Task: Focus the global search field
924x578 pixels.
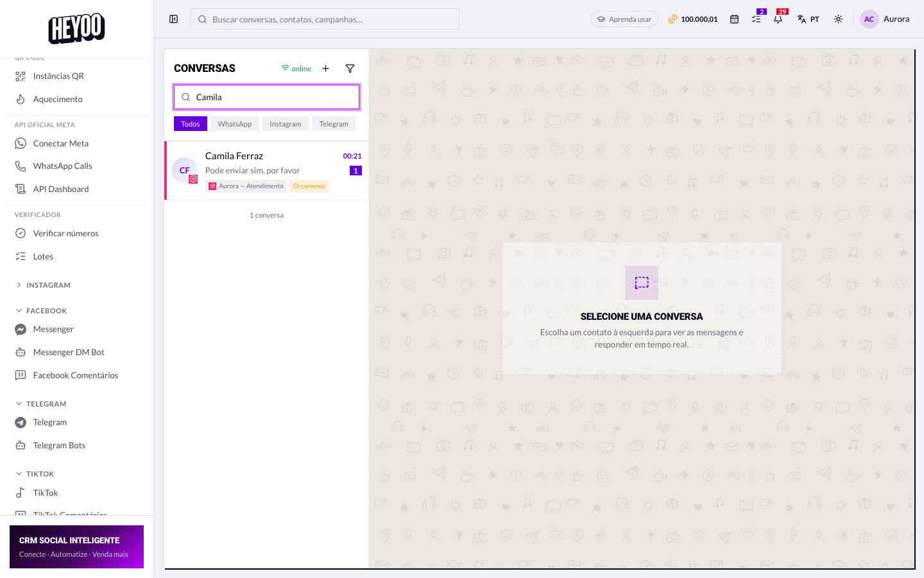Action: [325, 19]
